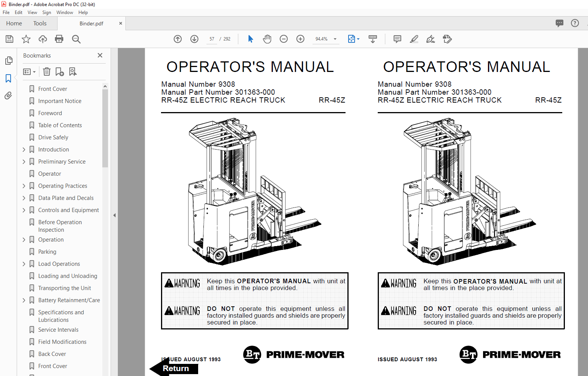Image resolution: width=588 pixels, height=376 pixels.
Task: Open the Sign menu
Action: [x=47, y=12]
